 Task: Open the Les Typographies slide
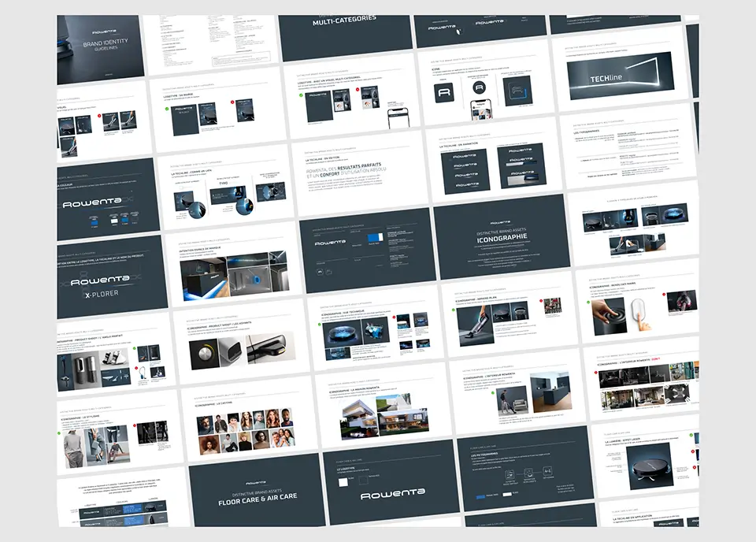[x=628, y=147]
